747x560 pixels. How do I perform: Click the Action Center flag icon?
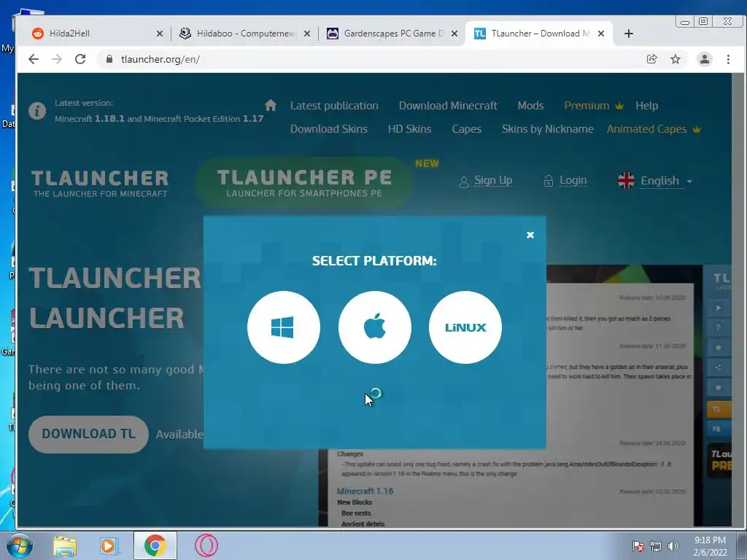[638, 546]
